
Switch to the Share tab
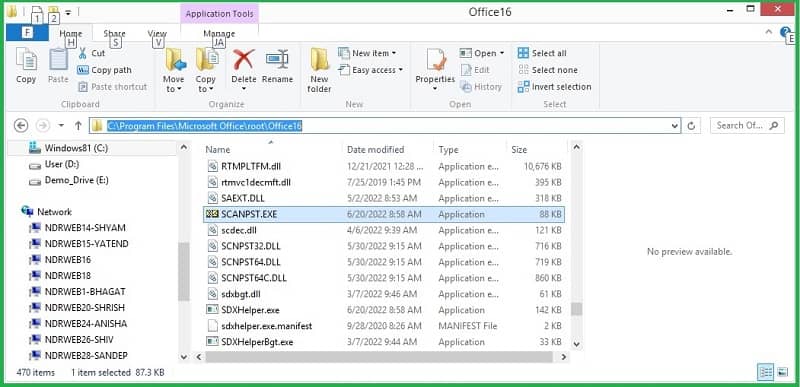click(114, 34)
